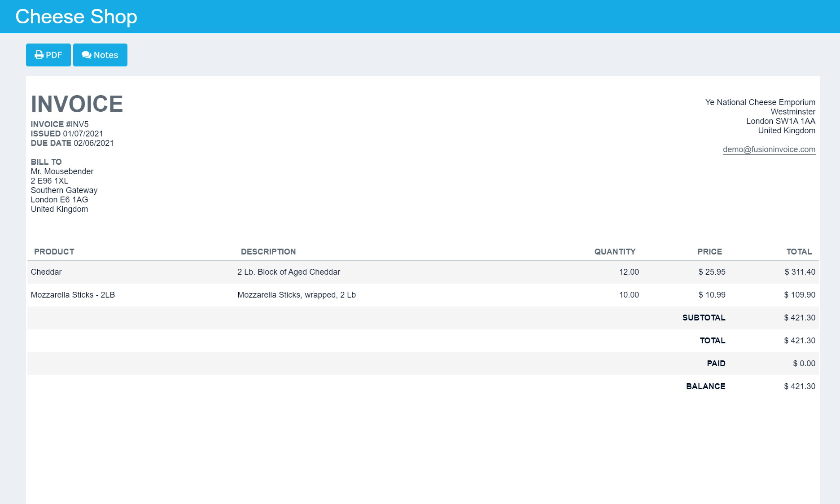The height and width of the screenshot is (504, 840).
Task: Select the TOTAL column header
Action: [x=799, y=252]
